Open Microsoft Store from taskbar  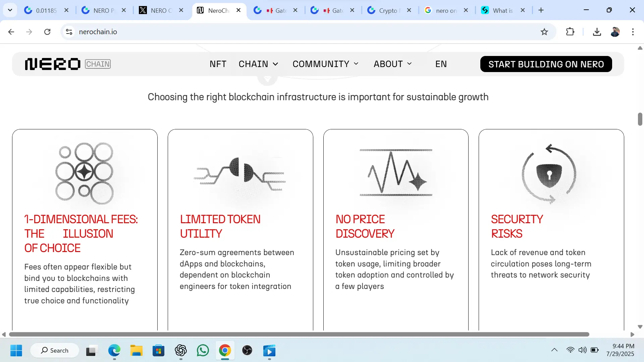click(x=158, y=351)
